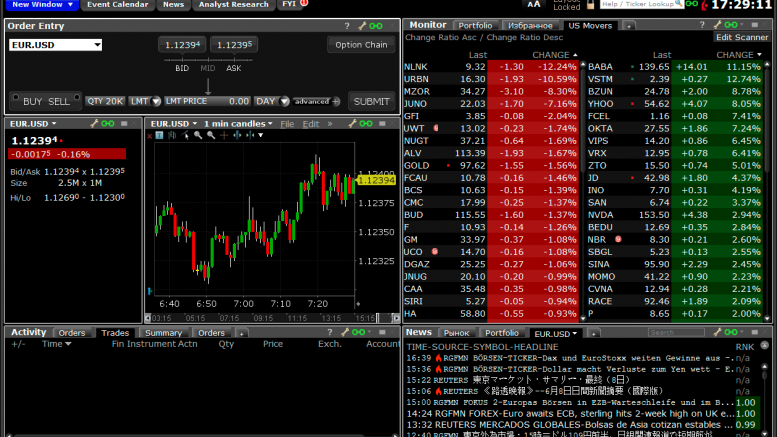Viewport: 777px width, 437px height.
Task: Click the red X chart toolbar icon
Action: click(x=150, y=135)
